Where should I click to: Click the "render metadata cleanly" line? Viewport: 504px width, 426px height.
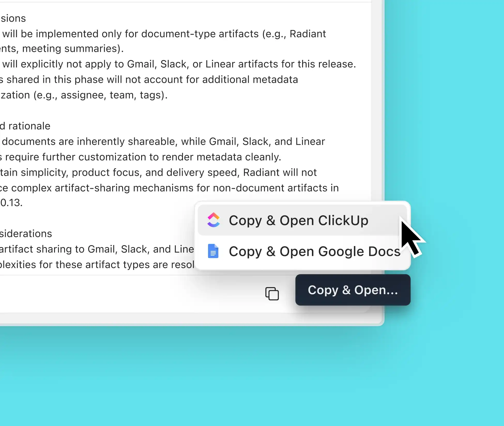tap(141, 157)
